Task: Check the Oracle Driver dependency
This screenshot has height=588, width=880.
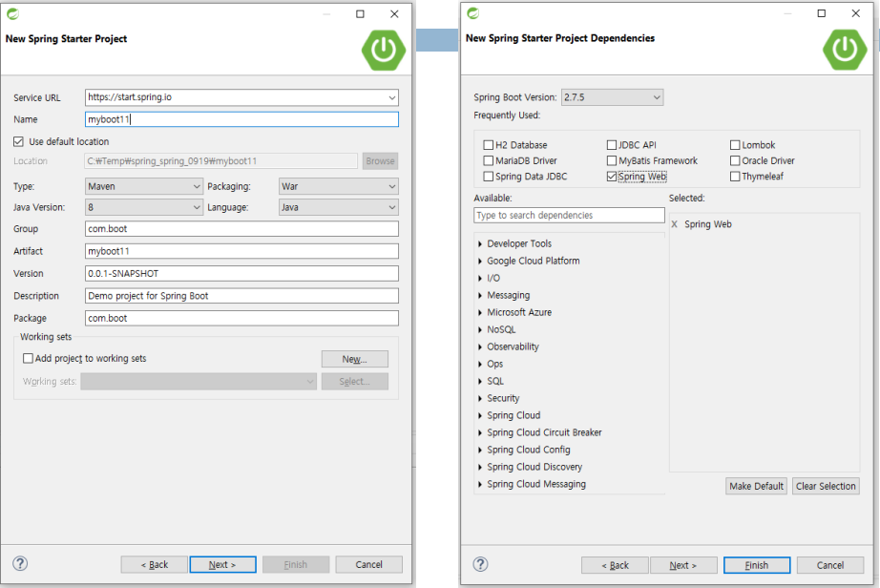Action: 735,160
